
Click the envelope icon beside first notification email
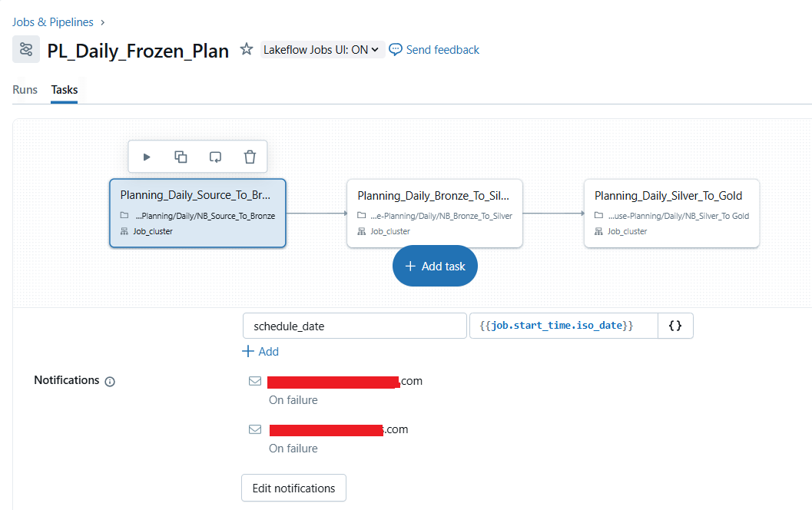coord(254,380)
